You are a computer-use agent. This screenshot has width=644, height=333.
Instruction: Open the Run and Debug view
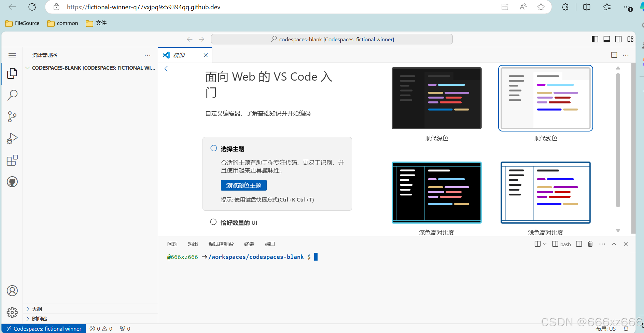[x=12, y=139]
